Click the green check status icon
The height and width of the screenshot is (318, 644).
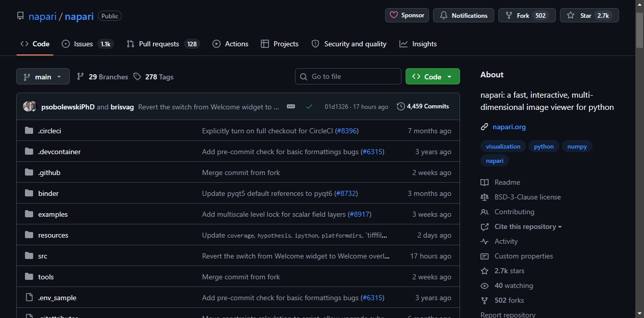tap(309, 106)
